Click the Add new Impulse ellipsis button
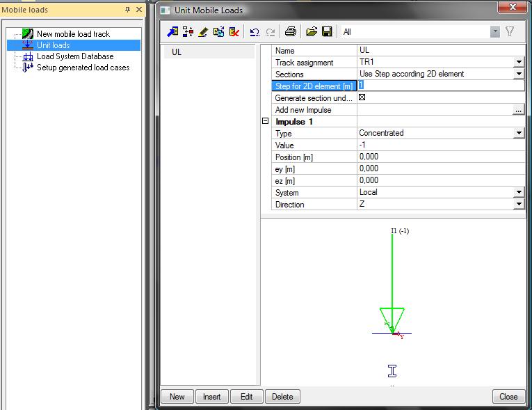This screenshot has width=532, height=410. pyautogui.click(x=518, y=110)
